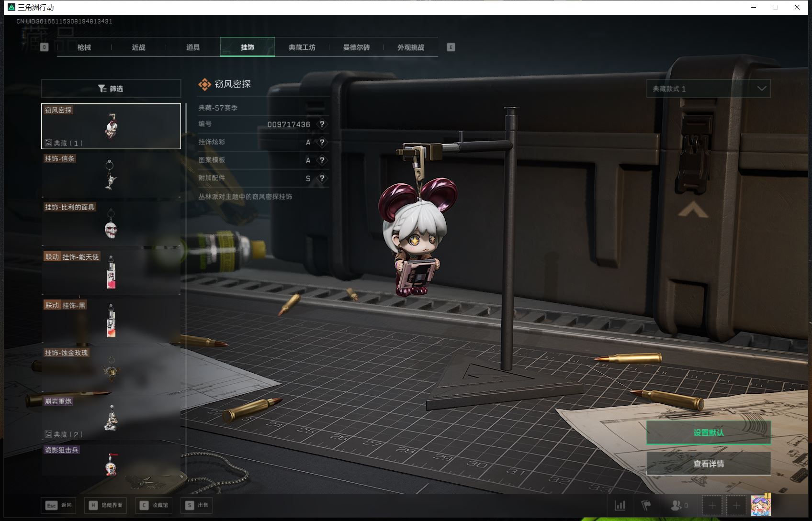The height and width of the screenshot is (521, 812).
Task: Open the friends list icon in bottom bar
Action: [x=677, y=505]
